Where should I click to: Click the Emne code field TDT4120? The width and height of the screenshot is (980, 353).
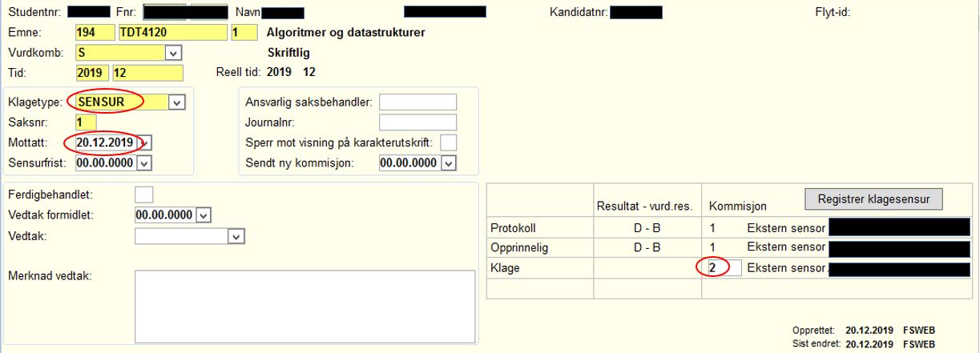pyautogui.click(x=171, y=33)
